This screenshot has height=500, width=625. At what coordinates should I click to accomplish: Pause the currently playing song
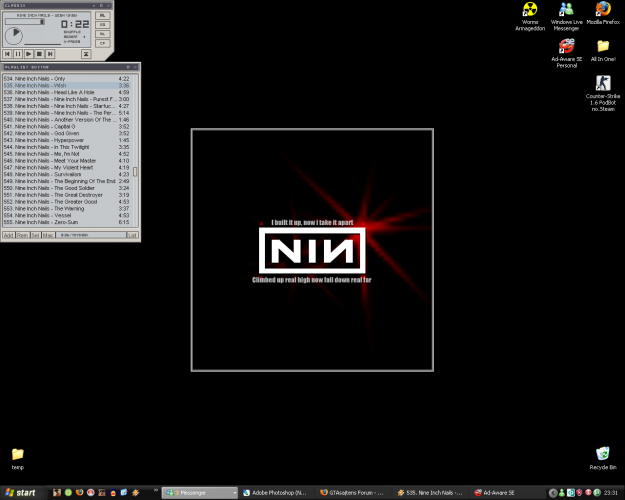tap(18, 53)
